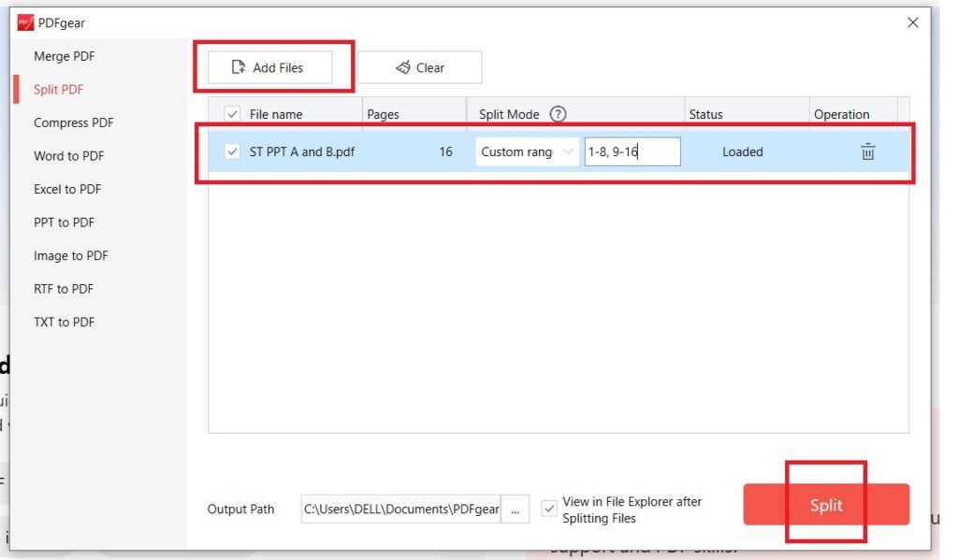
Task: Click the trash icon for ST PPT A and B.pdf
Action: pos(867,151)
